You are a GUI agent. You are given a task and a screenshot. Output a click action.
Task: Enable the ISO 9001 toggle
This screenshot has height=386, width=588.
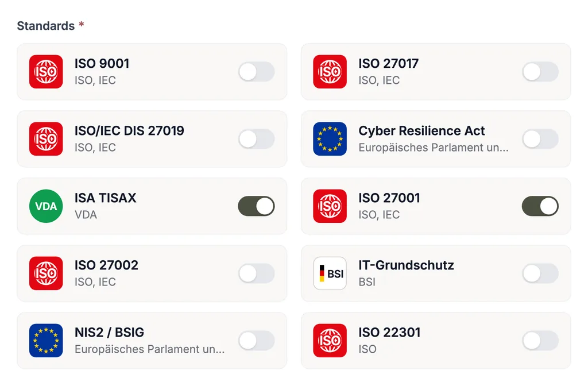257,72
